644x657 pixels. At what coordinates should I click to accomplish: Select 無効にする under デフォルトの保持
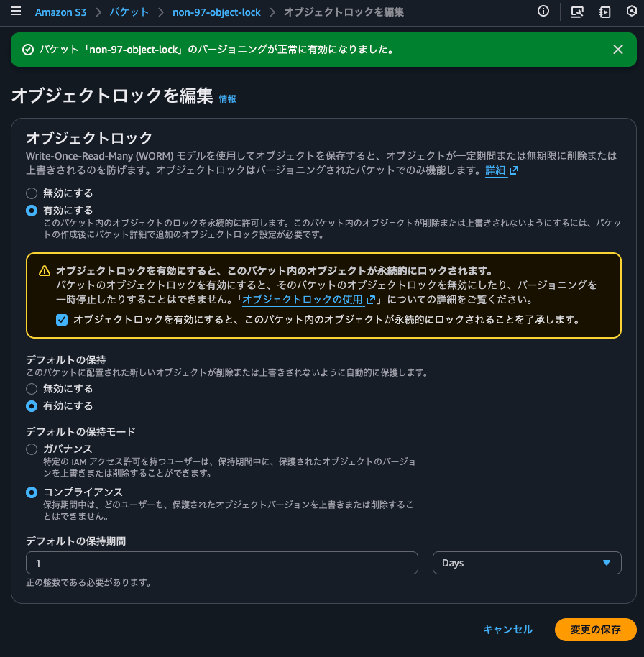point(31,388)
